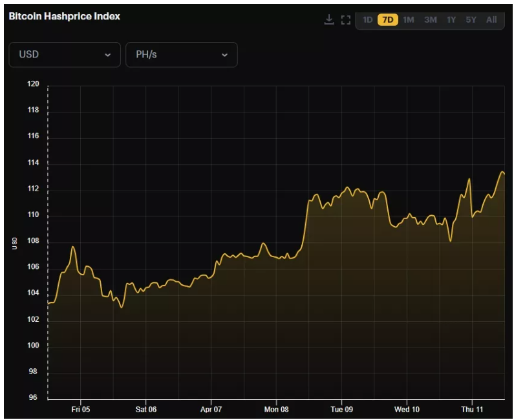Click the chevron arrow in the USD selector

click(108, 55)
